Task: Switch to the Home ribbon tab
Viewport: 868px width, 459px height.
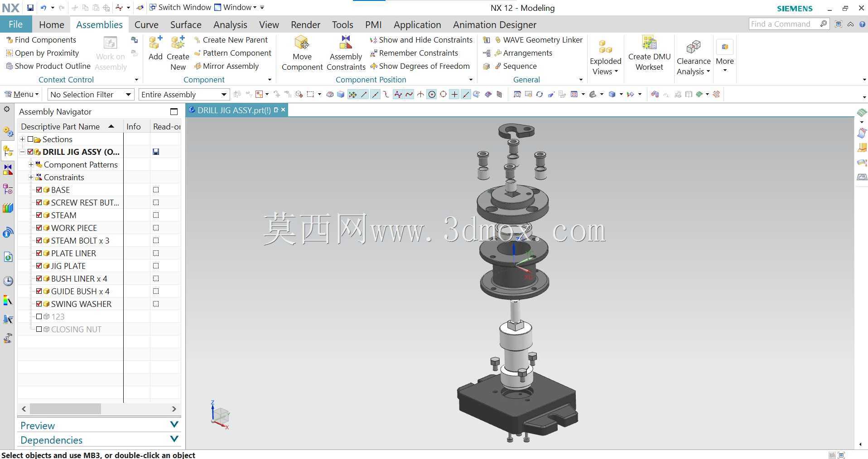Action: [52, 24]
